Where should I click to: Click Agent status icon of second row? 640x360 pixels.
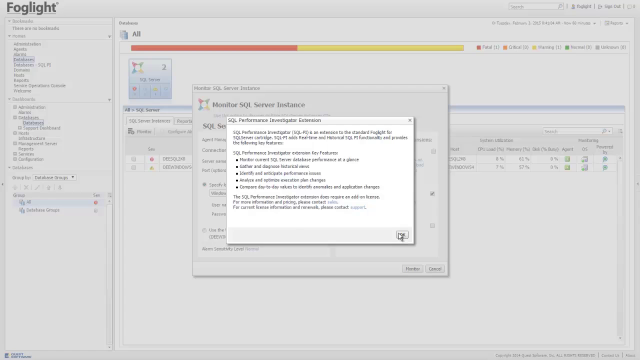[567, 167]
